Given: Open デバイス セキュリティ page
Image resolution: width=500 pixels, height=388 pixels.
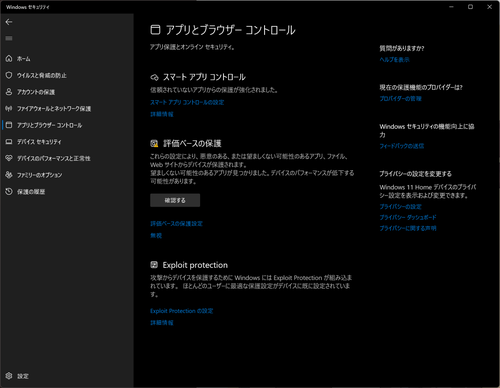Looking at the screenshot, I should (x=39, y=142).
